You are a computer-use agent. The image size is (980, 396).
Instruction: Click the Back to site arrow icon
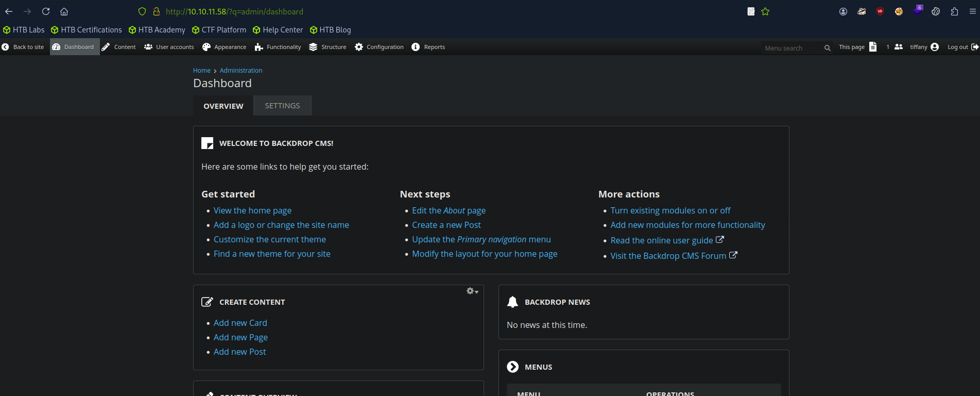point(6,47)
